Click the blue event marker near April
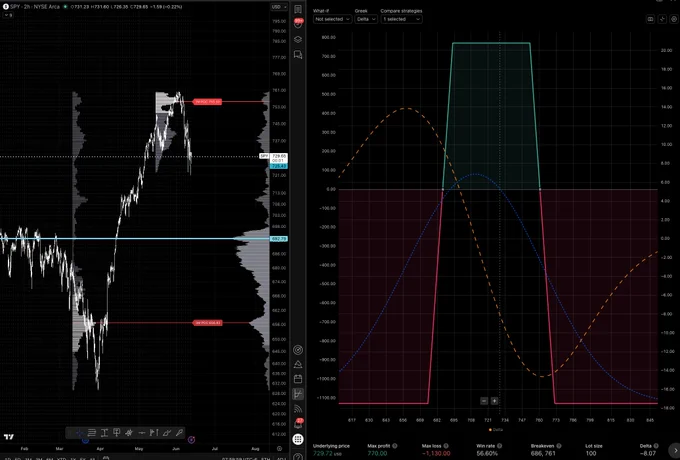Viewport: 680px width, 460px height. [x=85, y=440]
